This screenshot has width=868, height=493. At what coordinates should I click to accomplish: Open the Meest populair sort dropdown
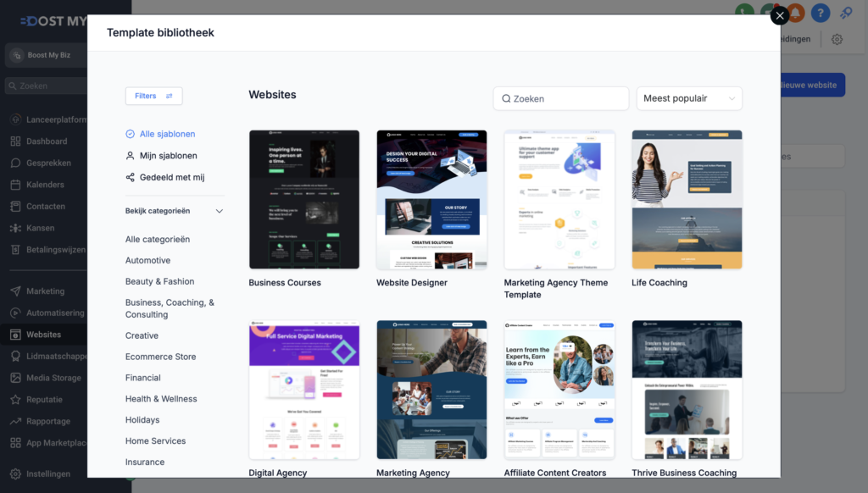pyautogui.click(x=688, y=98)
